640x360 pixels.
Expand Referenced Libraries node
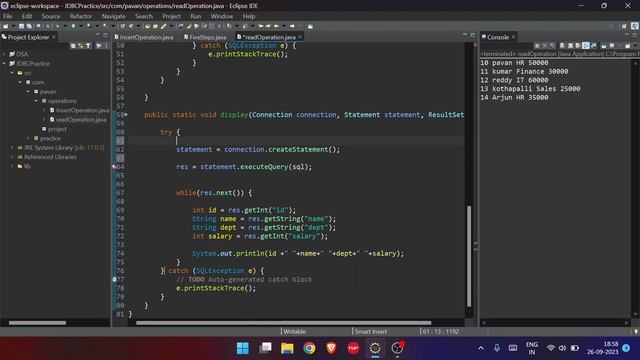12,157
